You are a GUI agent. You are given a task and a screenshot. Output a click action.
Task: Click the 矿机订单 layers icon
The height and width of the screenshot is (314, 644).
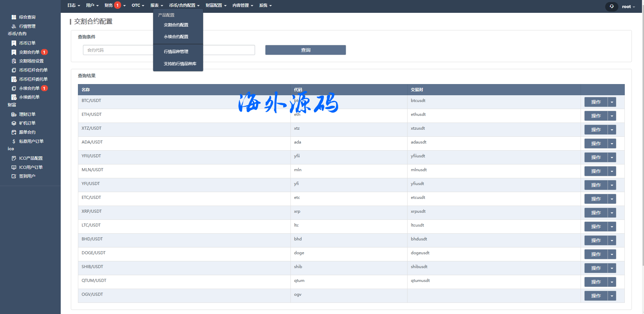coord(14,123)
